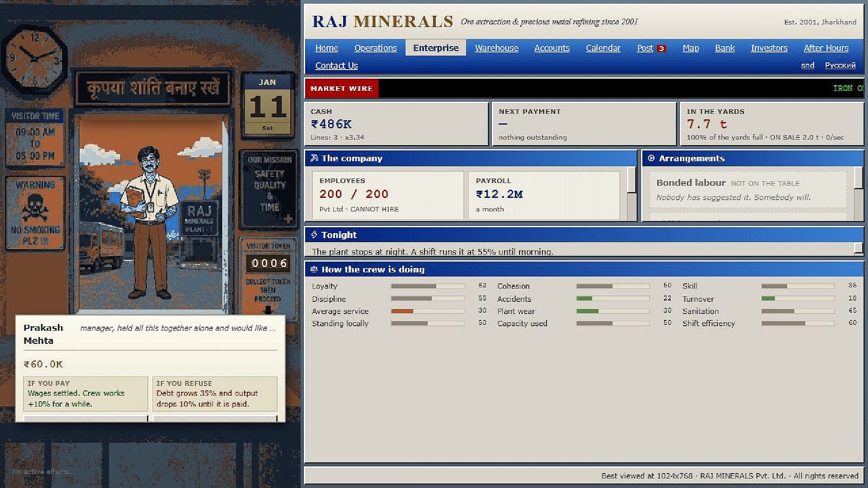Click the Arrangements panel scrollbar

click(x=859, y=193)
